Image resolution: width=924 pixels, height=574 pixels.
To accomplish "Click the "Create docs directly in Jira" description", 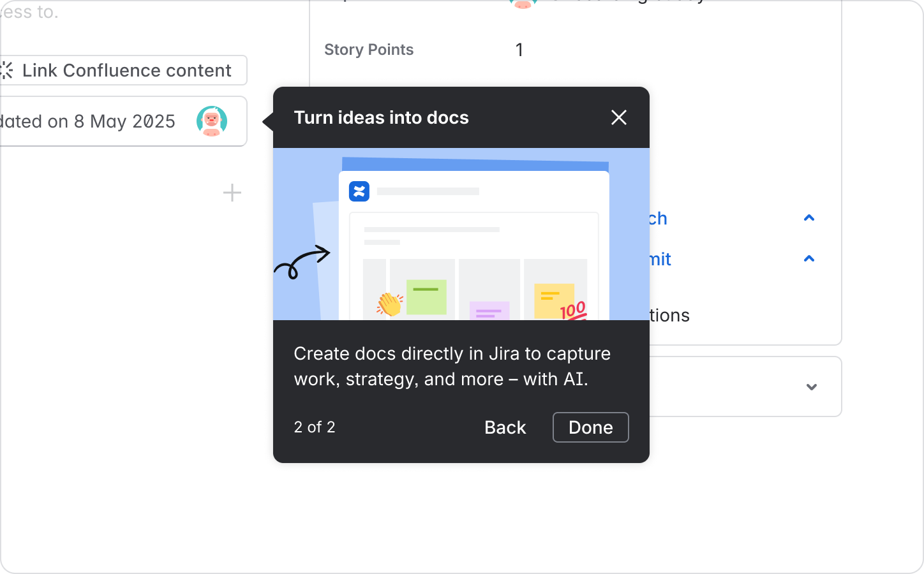I will [x=452, y=366].
